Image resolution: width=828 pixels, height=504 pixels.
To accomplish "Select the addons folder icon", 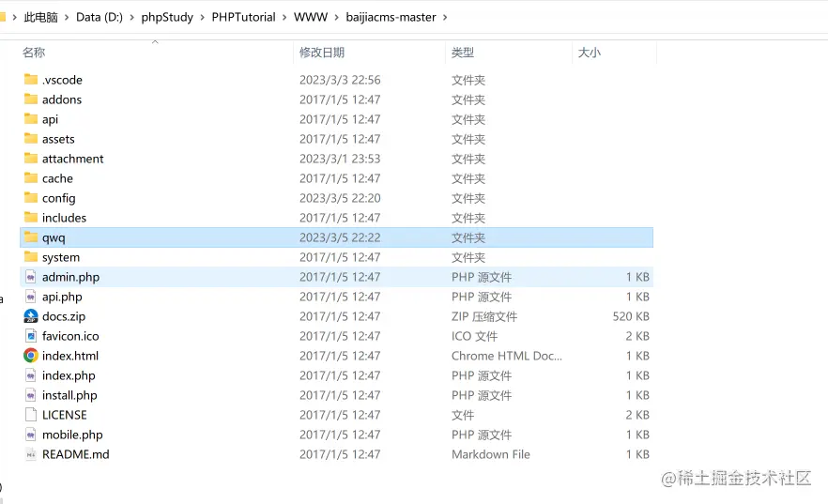I will point(31,99).
